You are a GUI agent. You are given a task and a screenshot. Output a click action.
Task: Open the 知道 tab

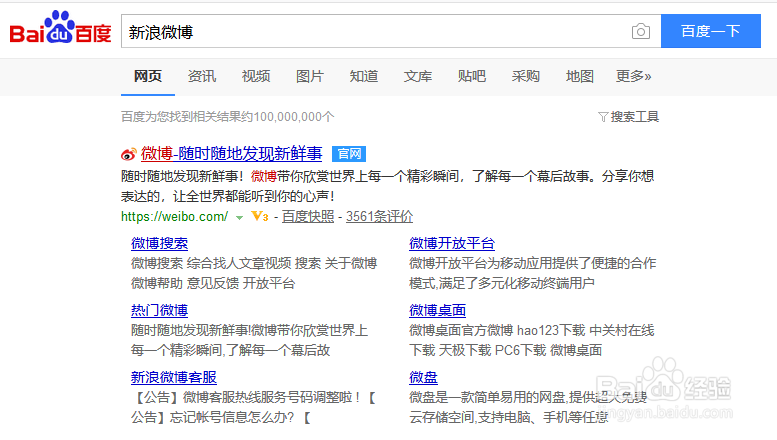pos(364,76)
